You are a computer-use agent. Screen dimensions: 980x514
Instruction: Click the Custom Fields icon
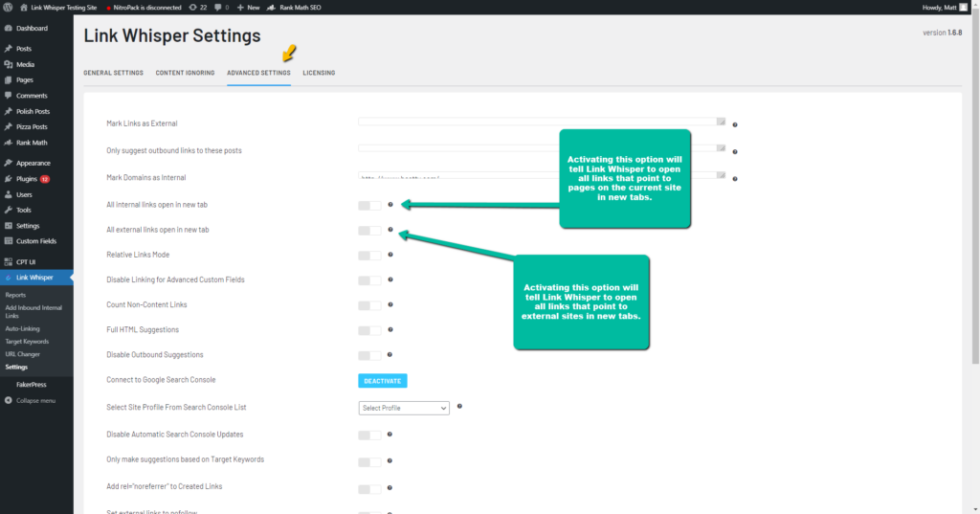pos(8,241)
